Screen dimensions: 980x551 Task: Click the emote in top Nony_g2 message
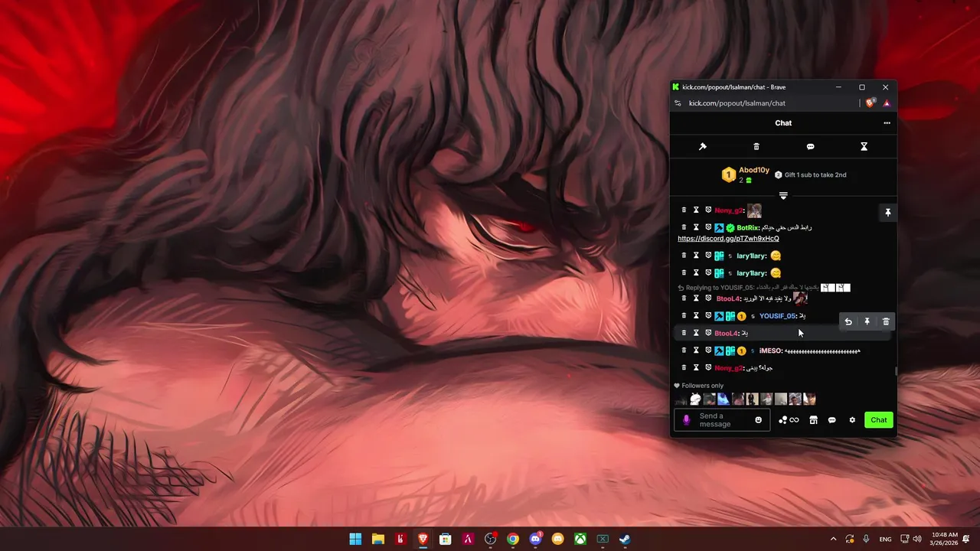click(x=754, y=210)
